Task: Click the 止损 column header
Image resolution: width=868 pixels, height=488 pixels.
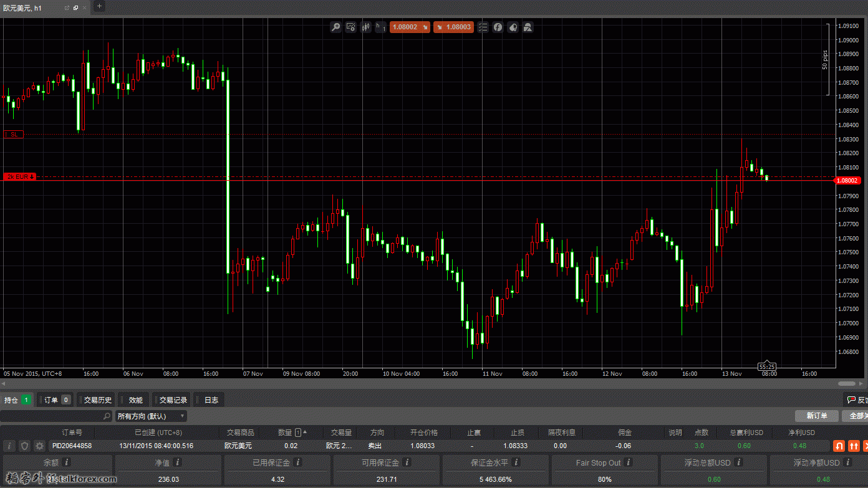Action: (518, 433)
